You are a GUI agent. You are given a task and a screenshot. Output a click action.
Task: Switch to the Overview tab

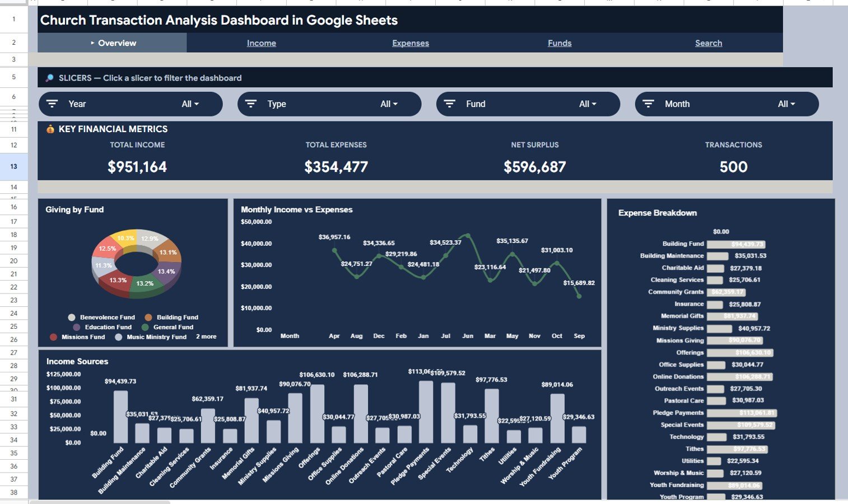(x=112, y=43)
